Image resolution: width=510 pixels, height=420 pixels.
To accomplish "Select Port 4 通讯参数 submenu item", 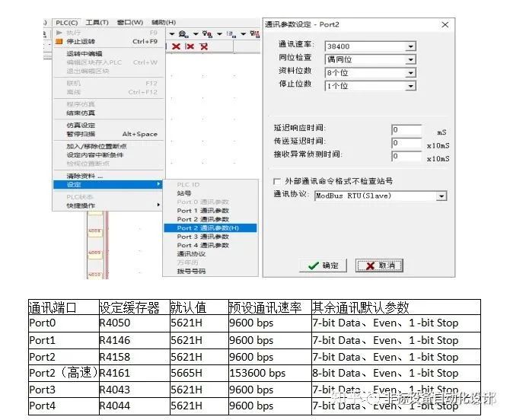I will tap(210, 246).
